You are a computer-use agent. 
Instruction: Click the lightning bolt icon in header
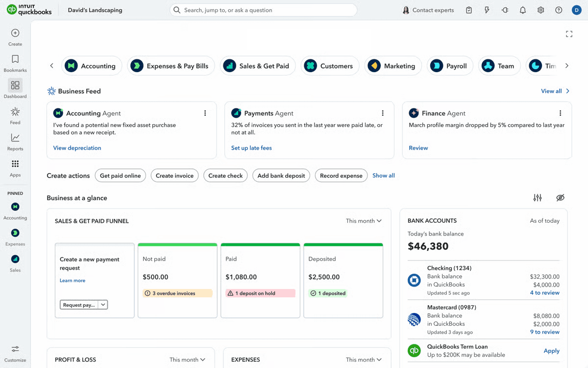tap(487, 10)
